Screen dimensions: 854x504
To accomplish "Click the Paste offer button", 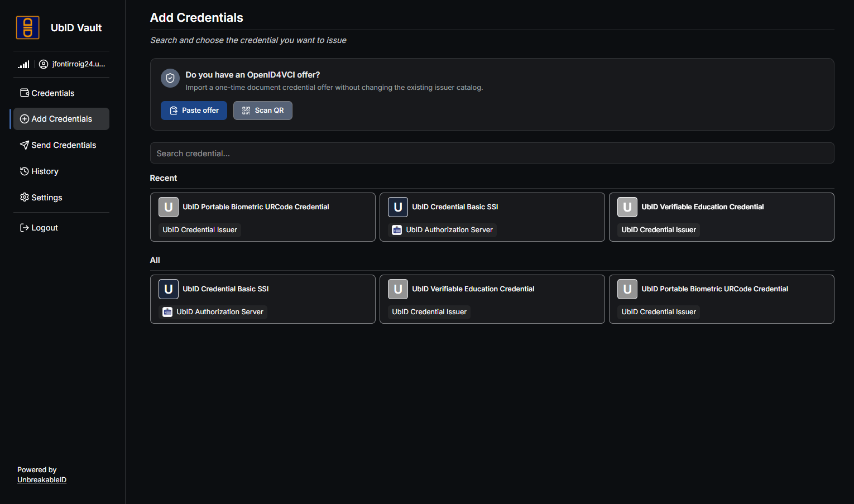I will coord(194,111).
